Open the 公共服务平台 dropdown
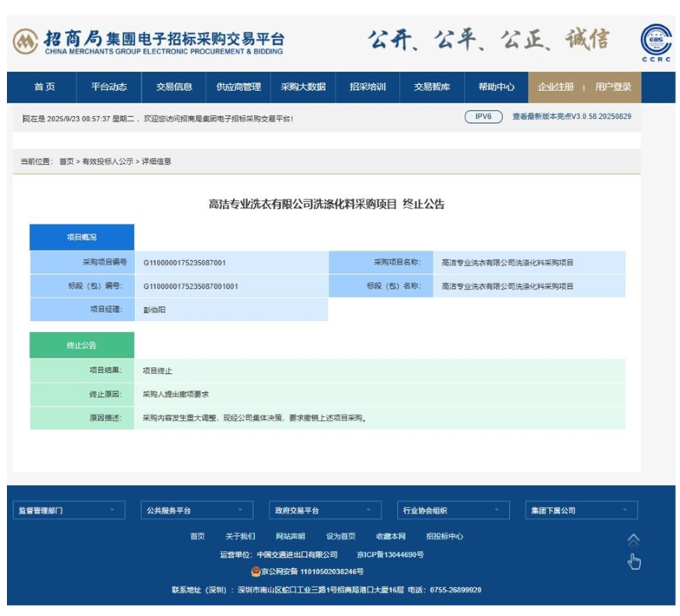This screenshot has height=616, width=680. tap(197, 510)
